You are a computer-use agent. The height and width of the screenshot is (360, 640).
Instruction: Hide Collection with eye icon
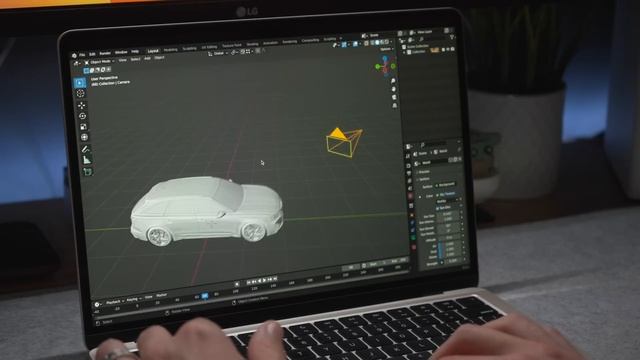coord(448,49)
